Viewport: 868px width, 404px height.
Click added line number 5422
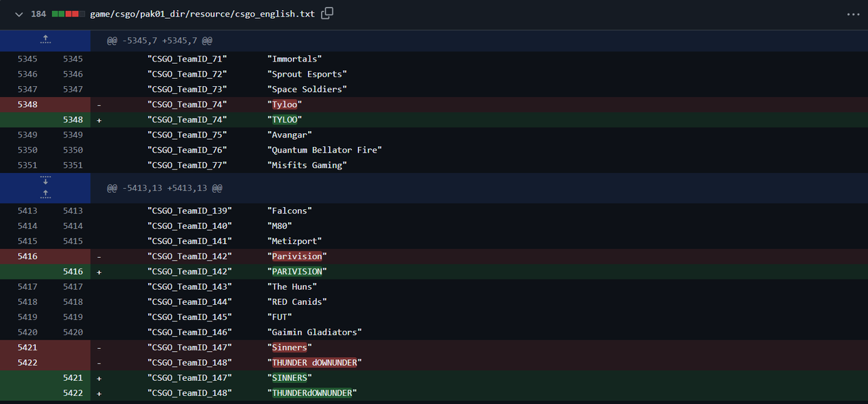pos(72,393)
